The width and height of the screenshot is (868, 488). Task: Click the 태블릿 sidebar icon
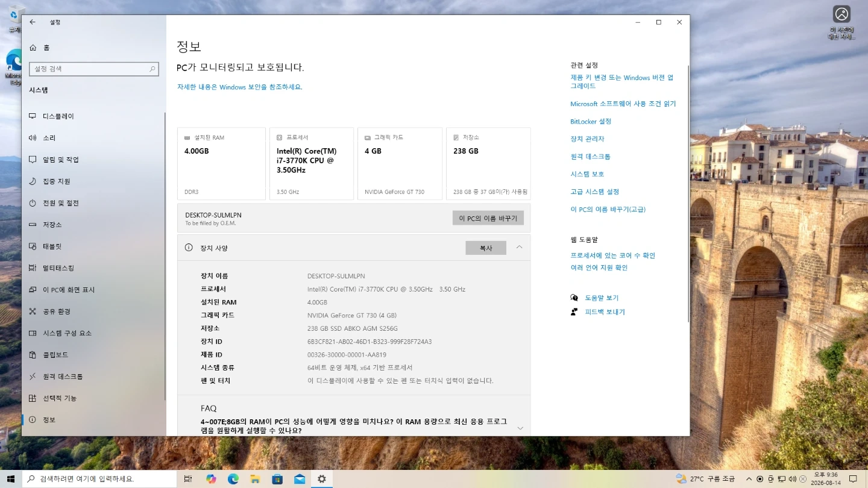33,246
